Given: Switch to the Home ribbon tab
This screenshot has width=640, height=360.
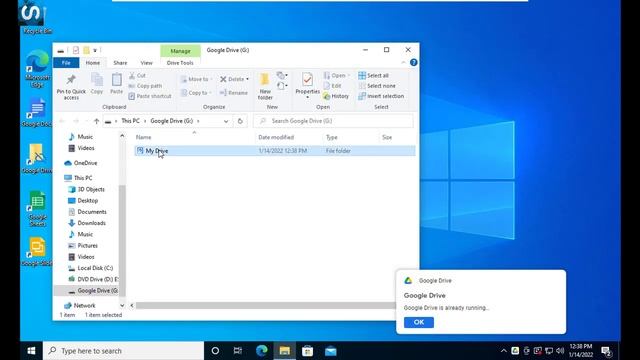Looking at the screenshot, I should 93,63.
